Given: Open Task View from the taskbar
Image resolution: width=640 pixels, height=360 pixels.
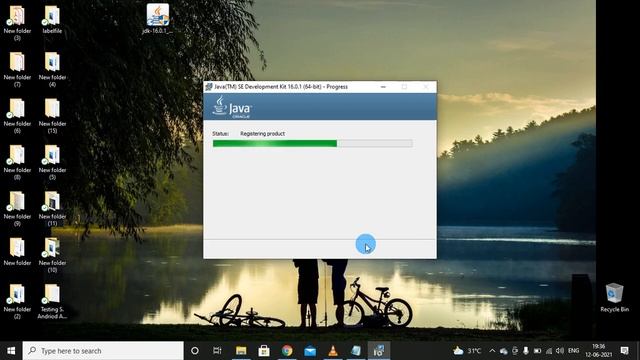Looking at the screenshot, I should tap(217, 351).
